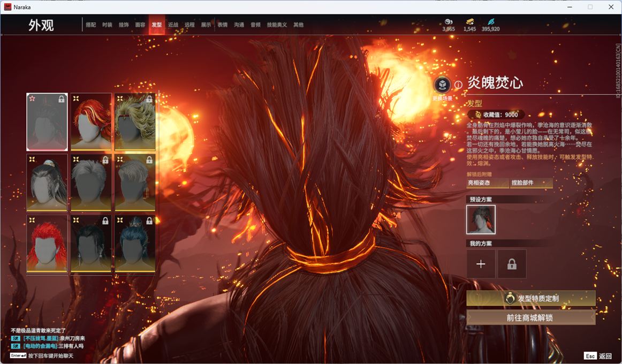
Task: Select the black ponytail hairstyle with hairpin
Action: (47, 183)
